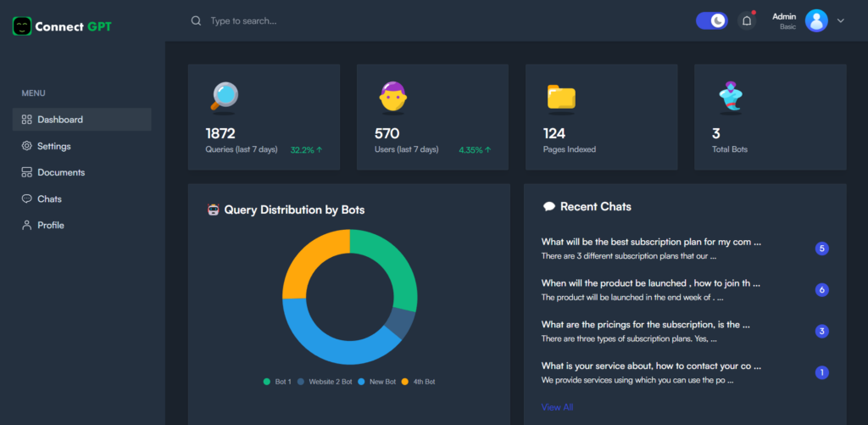Click the Connect GPT brand name
The image size is (868, 425).
click(73, 26)
